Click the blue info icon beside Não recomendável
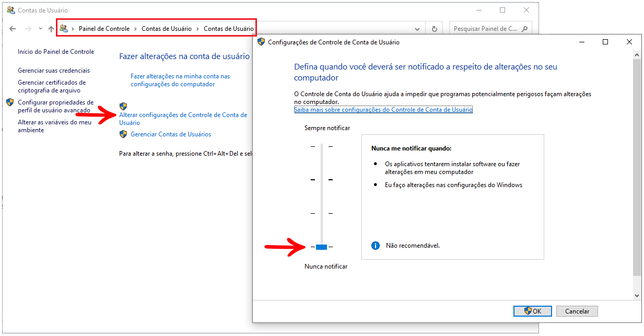This screenshot has height=336, width=644. (375, 245)
